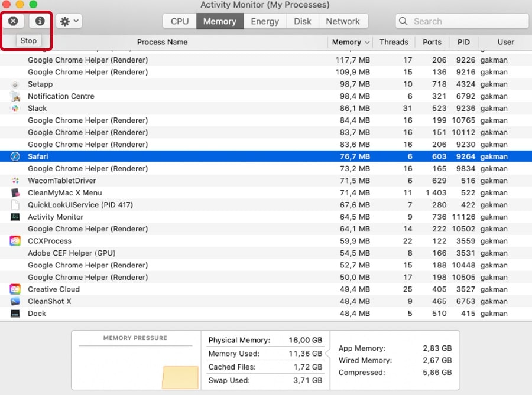Open the Disk tab

coord(303,21)
